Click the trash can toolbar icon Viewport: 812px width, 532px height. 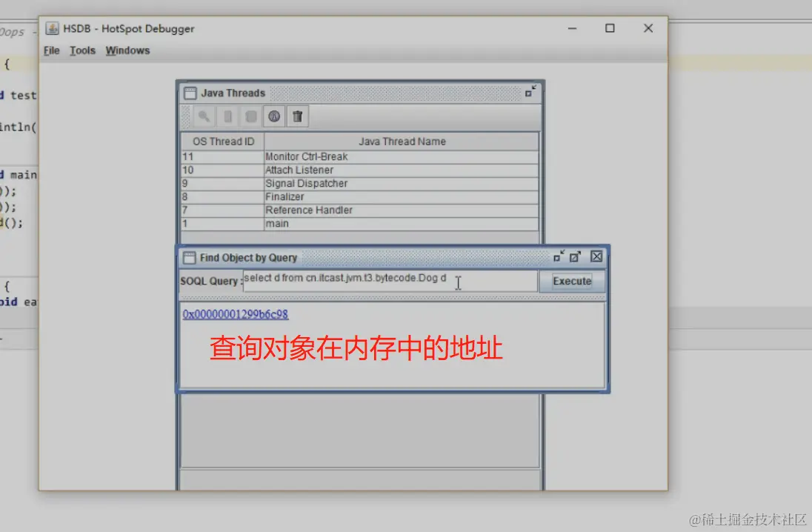296,116
